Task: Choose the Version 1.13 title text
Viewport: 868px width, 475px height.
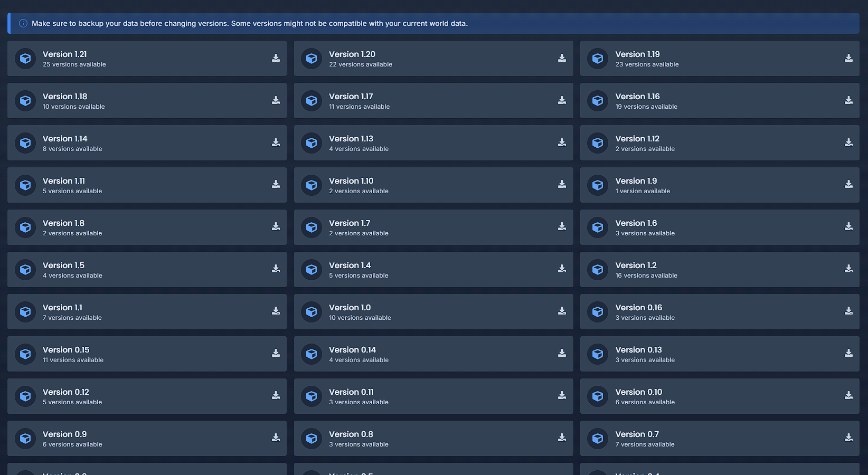Action: pyautogui.click(x=351, y=139)
